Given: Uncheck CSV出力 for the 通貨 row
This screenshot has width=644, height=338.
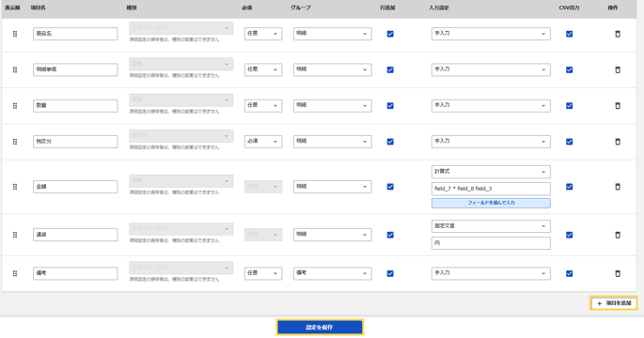Looking at the screenshot, I should tap(569, 235).
